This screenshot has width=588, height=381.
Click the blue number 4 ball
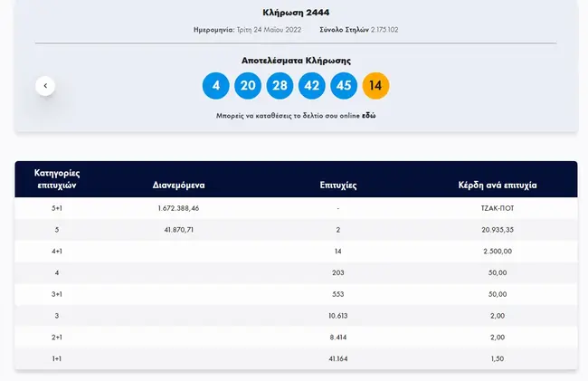coord(216,86)
